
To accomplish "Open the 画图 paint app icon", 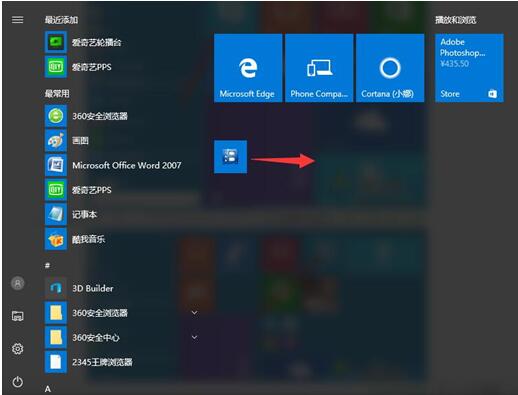I will [x=56, y=140].
